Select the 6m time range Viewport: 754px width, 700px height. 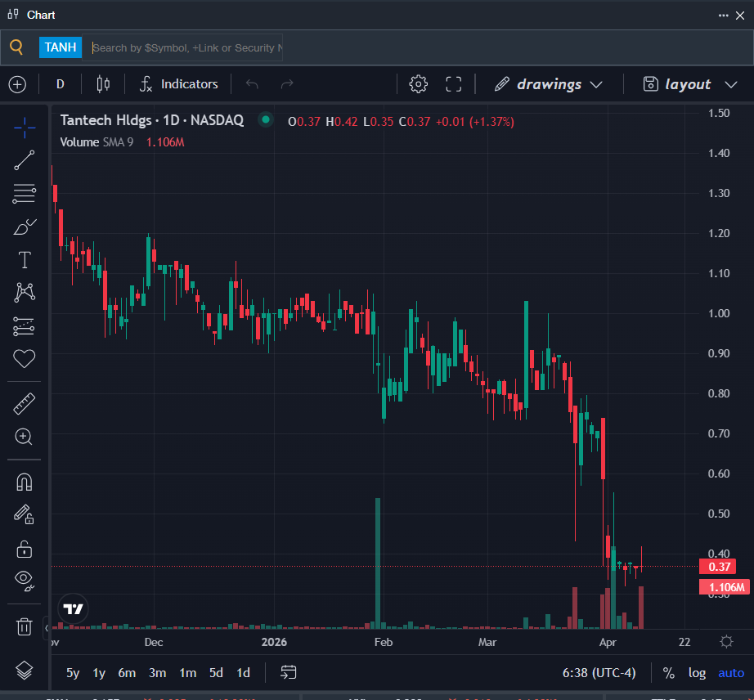point(127,673)
